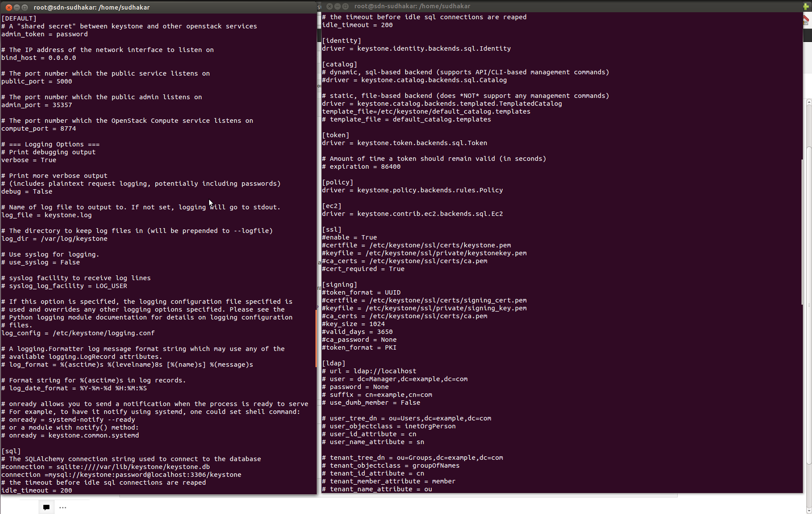Click the 'admin_token = password' line
The height and width of the screenshot is (514, 812).
tap(45, 34)
